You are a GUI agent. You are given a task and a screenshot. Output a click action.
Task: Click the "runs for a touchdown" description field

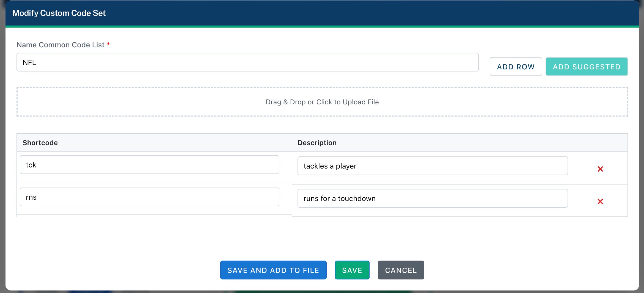(433, 198)
